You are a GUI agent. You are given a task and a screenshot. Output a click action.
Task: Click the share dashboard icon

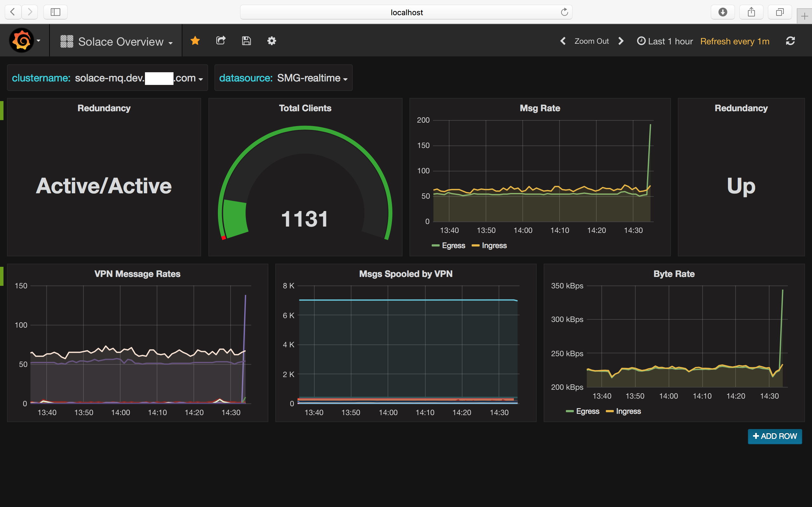(x=221, y=41)
